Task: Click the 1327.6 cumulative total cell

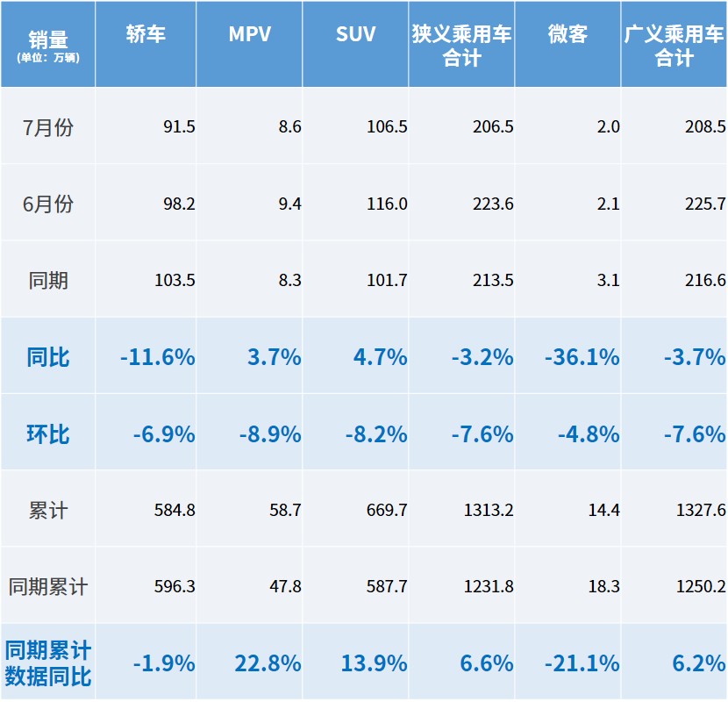Action: [x=698, y=510]
